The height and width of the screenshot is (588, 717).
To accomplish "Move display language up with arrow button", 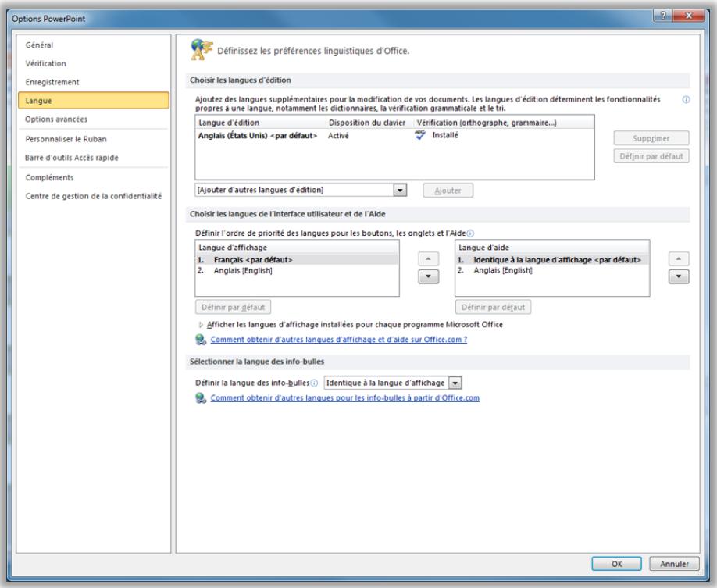I will coord(429,258).
